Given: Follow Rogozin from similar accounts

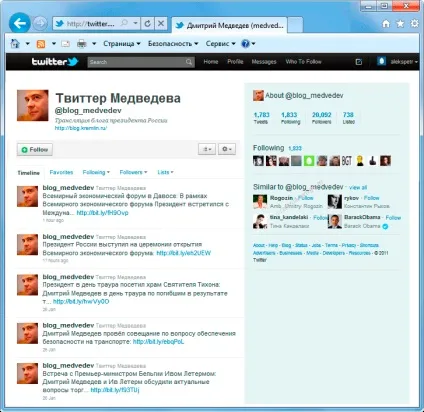Looking at the screenshot, I should coord(306,198).
